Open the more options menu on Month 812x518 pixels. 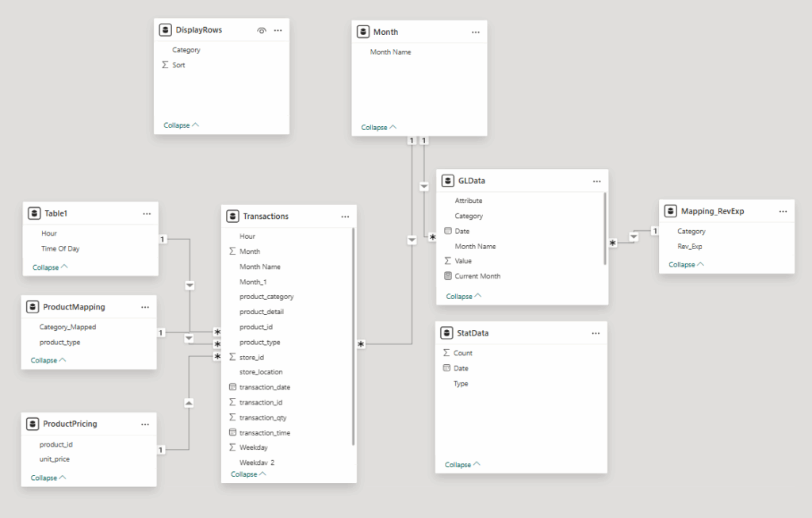tap(475, 32)
